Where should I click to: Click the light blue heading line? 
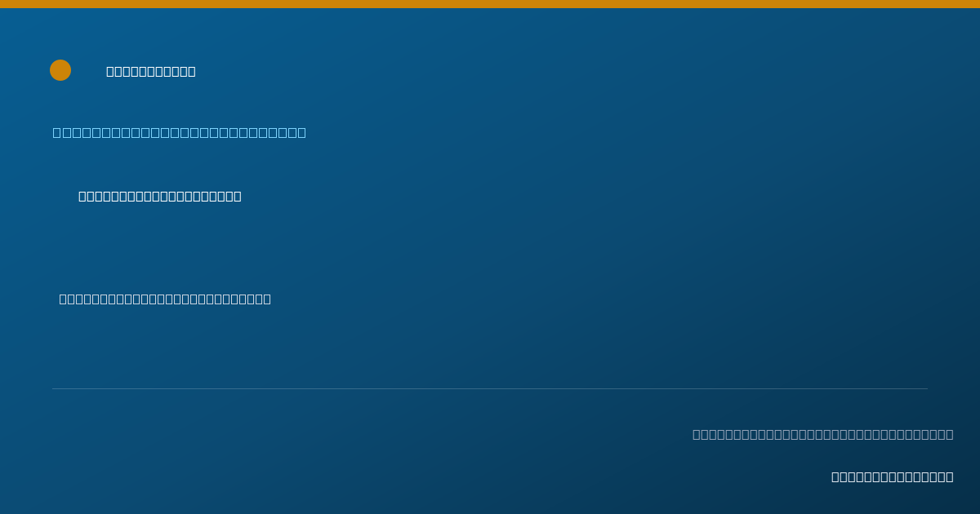(180, 132)
